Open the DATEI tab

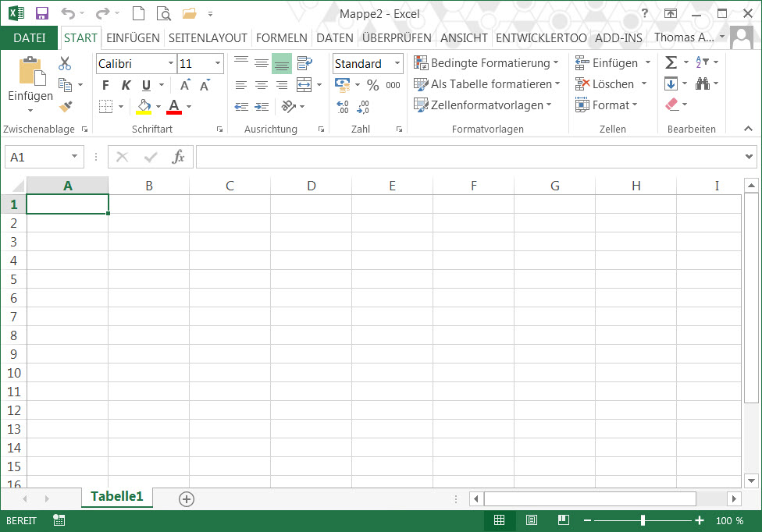29,38
